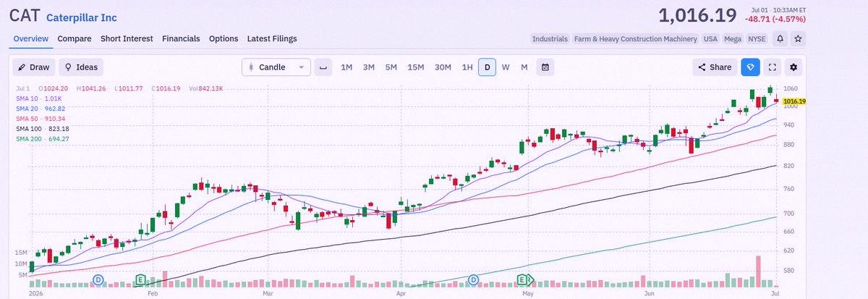Click the late-January earnings E marker

coord(140,279)
